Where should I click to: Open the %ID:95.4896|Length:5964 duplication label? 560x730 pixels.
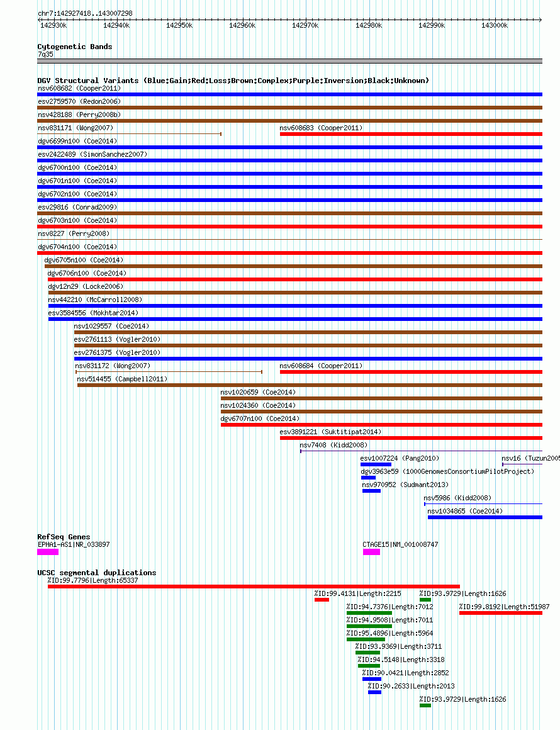[389, 633]
